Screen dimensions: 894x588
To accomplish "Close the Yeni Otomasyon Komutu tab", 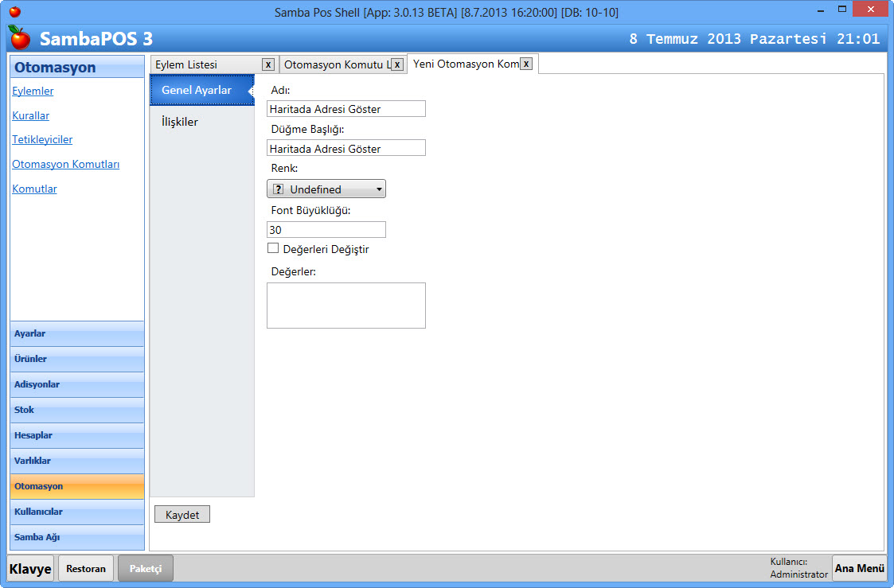I will click(525, 64).
